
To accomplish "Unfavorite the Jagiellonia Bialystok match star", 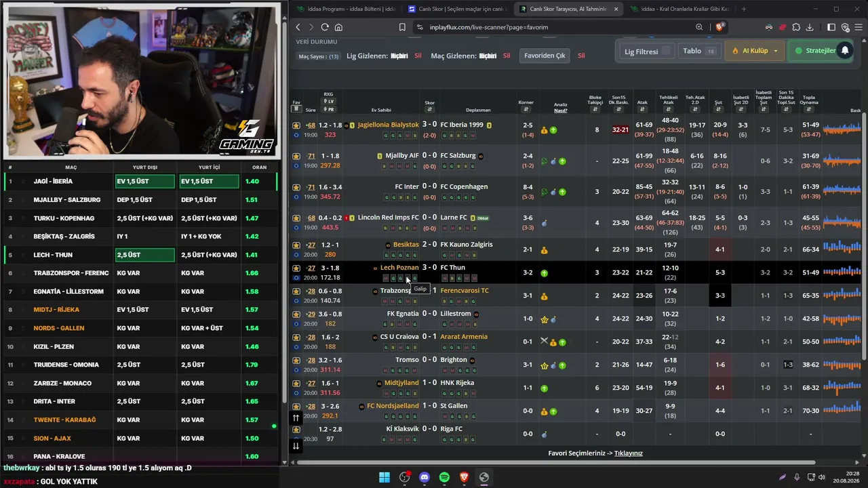I will click(x=296, y=125).
